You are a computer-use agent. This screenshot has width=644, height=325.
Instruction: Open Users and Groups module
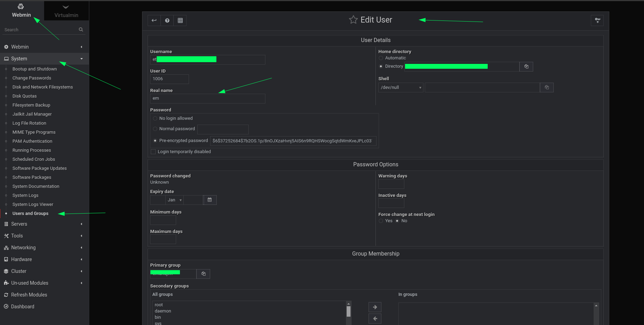point(30,214)
